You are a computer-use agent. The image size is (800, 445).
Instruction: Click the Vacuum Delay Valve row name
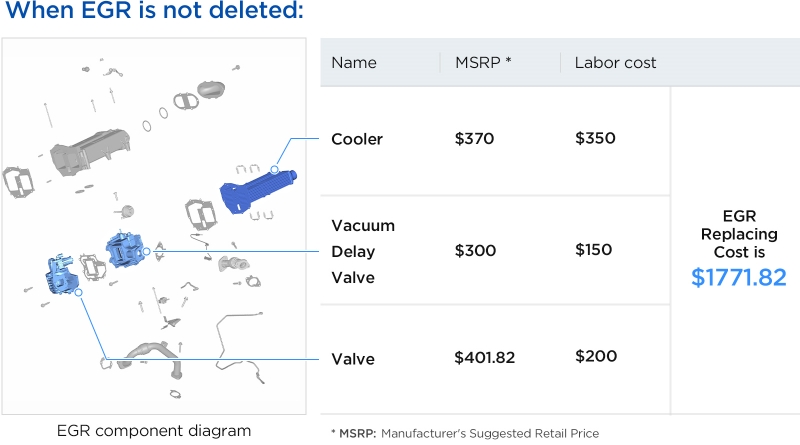[363, 252]
